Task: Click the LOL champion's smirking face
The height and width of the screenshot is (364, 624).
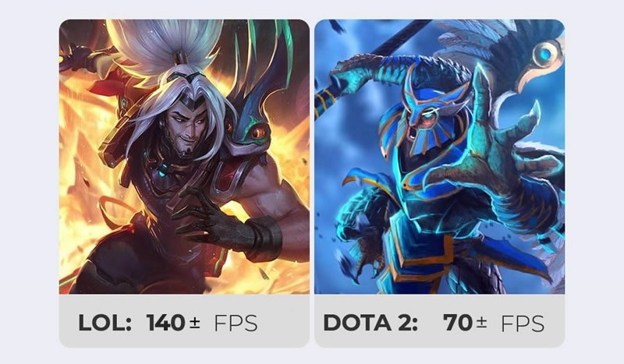Action: point(187,127)
